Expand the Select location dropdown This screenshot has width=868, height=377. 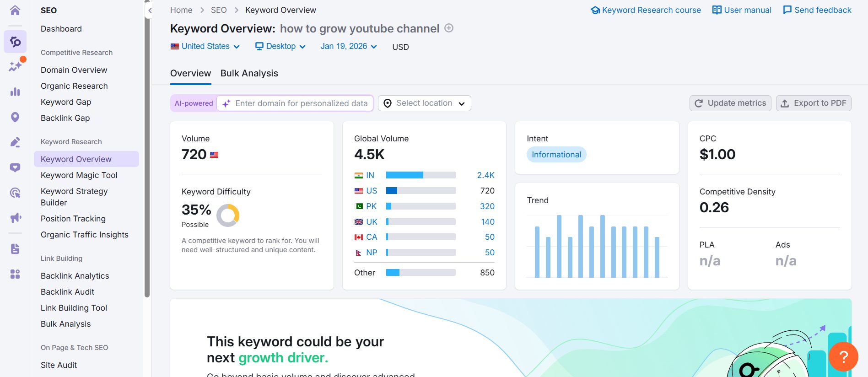[425, 103]
